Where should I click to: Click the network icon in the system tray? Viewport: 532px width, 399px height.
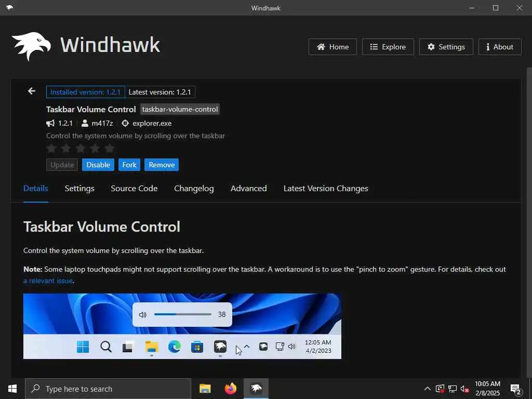click(453, 389)
